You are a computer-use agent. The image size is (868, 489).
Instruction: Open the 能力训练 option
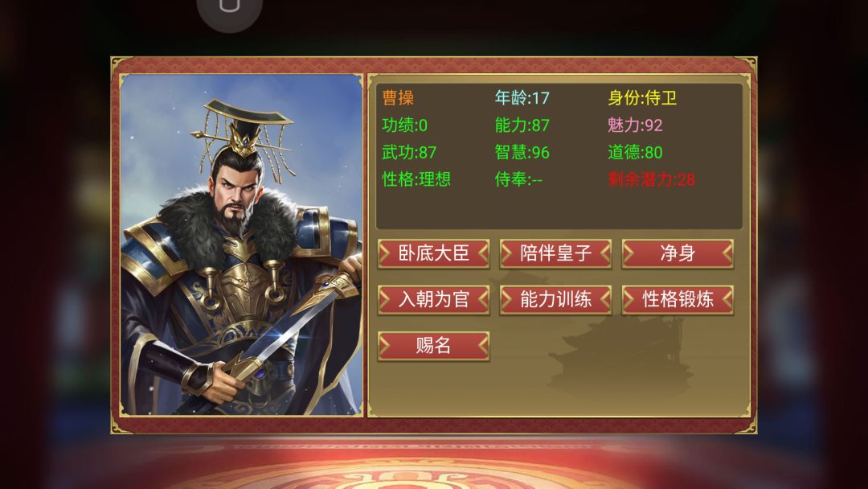[x=555, y=300]
